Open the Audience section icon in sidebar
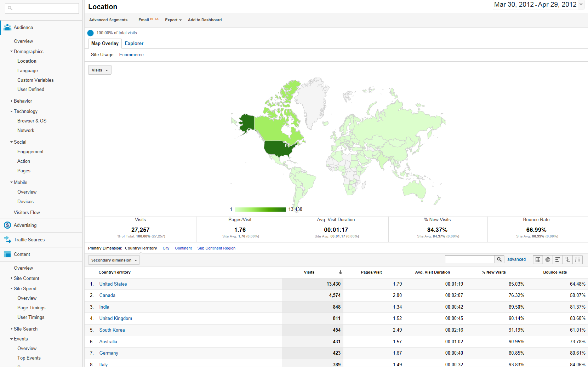The width and height of the screenshot is (588, 367). pyautogui.click(x=7, y=27)
